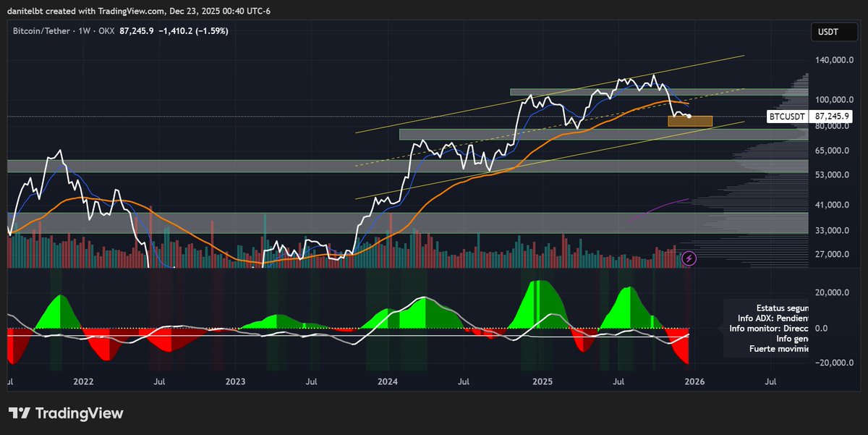
Task: Click the 33,000.0 price axis label
Action: [x=832, y=230]
